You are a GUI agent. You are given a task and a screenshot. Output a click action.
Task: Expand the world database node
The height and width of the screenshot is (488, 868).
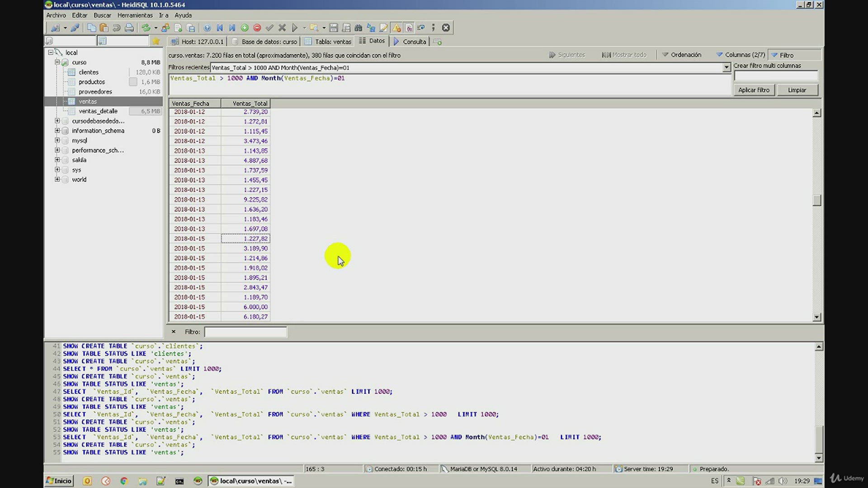(x=57, y=179)
